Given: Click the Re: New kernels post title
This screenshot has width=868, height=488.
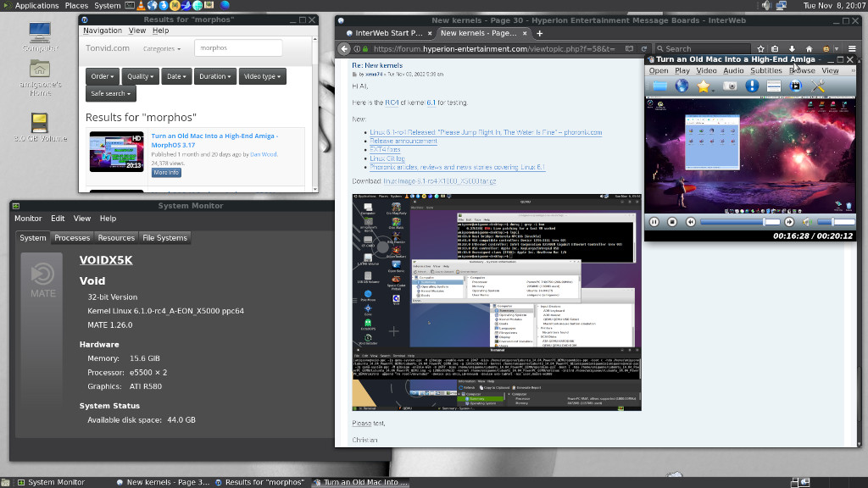Looking at the screenshot, I should tap(377, 65).
